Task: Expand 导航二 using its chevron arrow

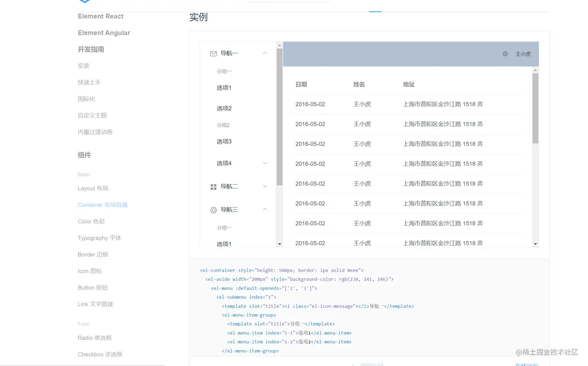Action: click(x=265, y=186)
